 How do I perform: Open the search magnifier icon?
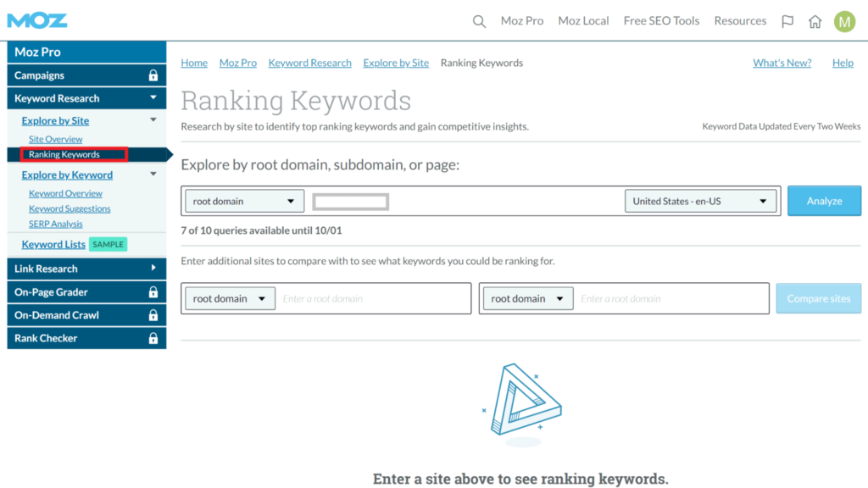click(x=479, y=21)
